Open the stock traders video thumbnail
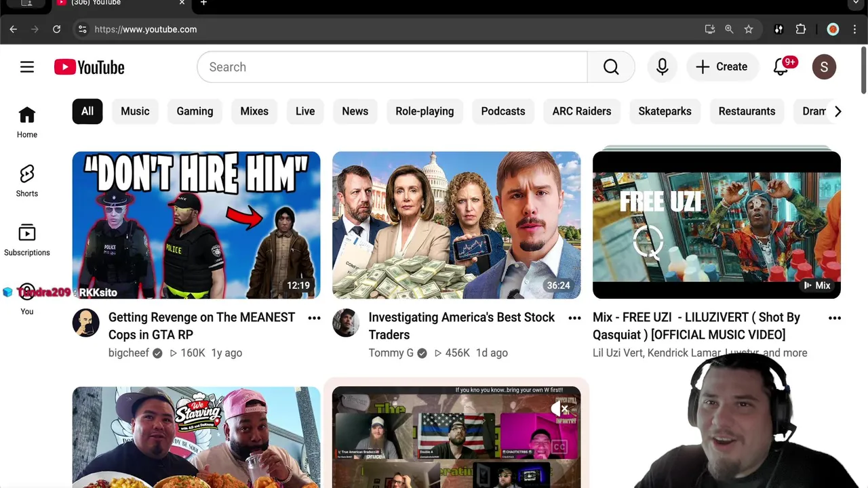This screenshot has height=488, width=868. click(456, 225)
